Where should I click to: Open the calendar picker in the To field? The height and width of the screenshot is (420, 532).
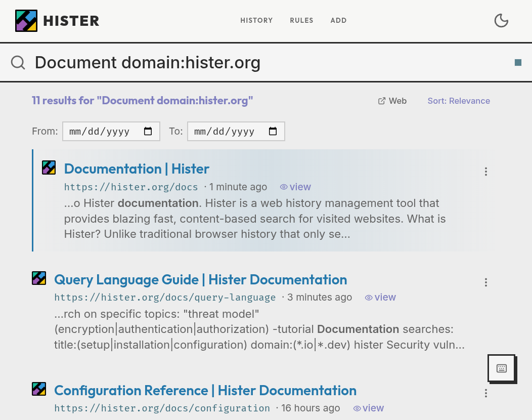[273, 131]
